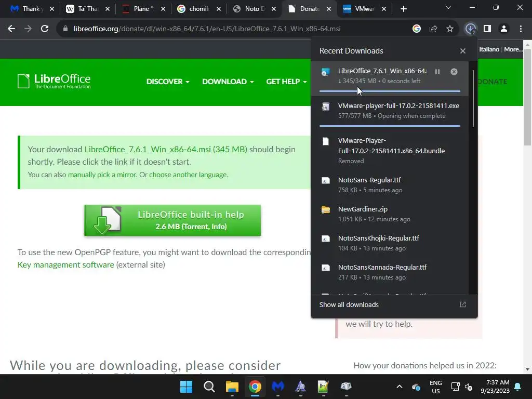
Task: Click LibreOffice_7.6.1_Win_x86-64.msi download link
Action: pos(166,149)
